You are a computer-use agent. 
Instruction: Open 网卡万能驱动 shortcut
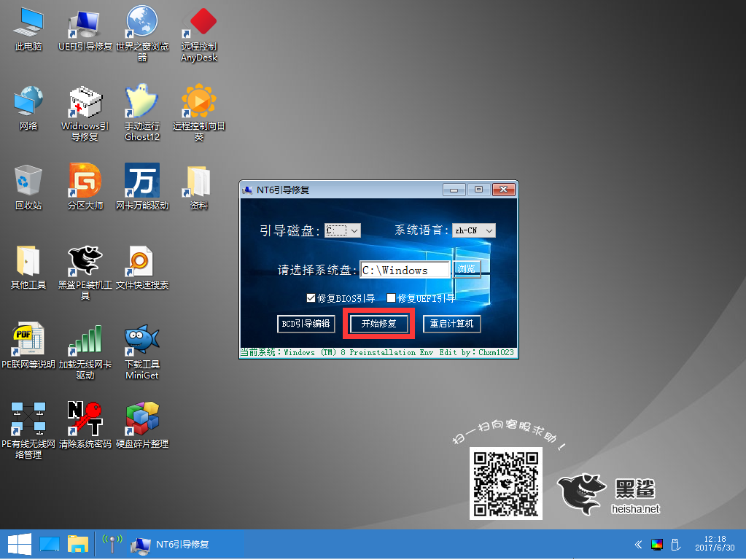pyautogui.click(x=142, y=187)
